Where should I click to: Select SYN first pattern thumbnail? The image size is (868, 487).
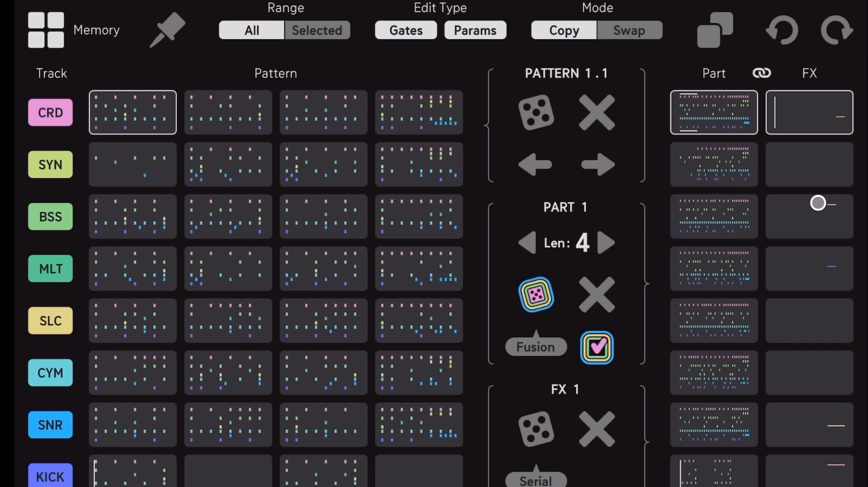click(x=132, y=164)
